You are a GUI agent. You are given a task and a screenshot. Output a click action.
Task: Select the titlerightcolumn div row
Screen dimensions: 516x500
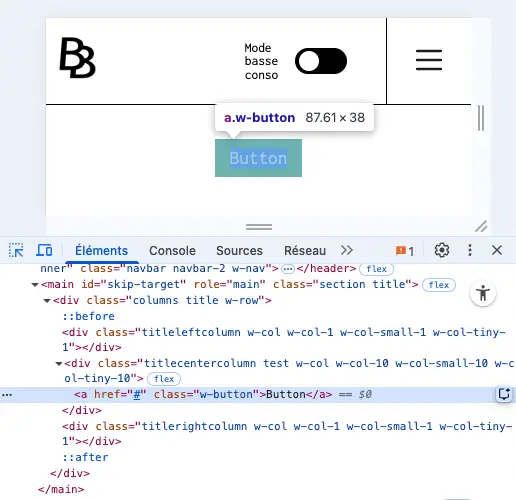click(x=287, y=434)
